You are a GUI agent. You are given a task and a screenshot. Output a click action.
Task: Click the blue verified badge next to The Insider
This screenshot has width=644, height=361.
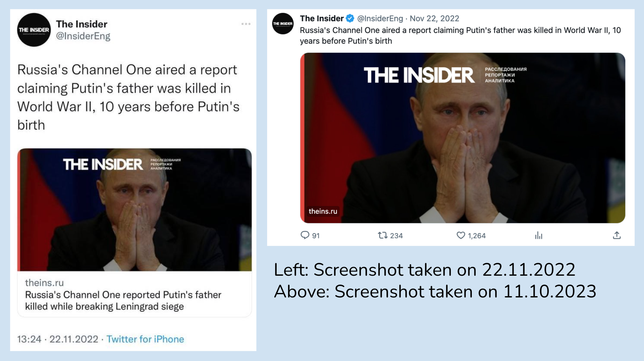(349, 19)
